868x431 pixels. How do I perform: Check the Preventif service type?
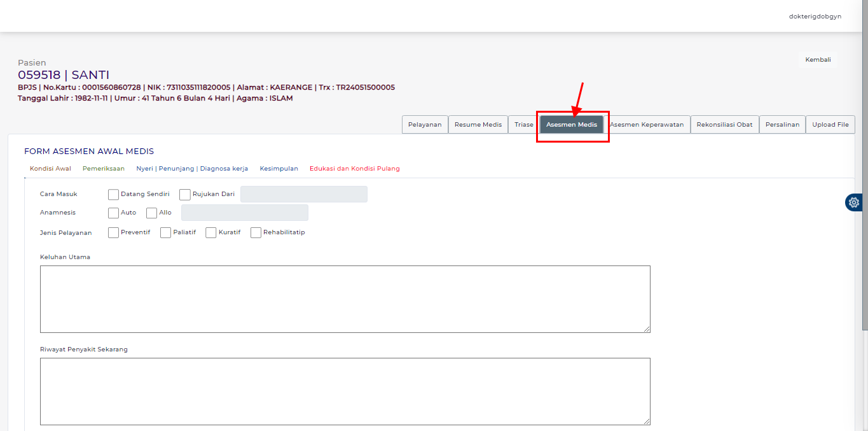point(113,232)
